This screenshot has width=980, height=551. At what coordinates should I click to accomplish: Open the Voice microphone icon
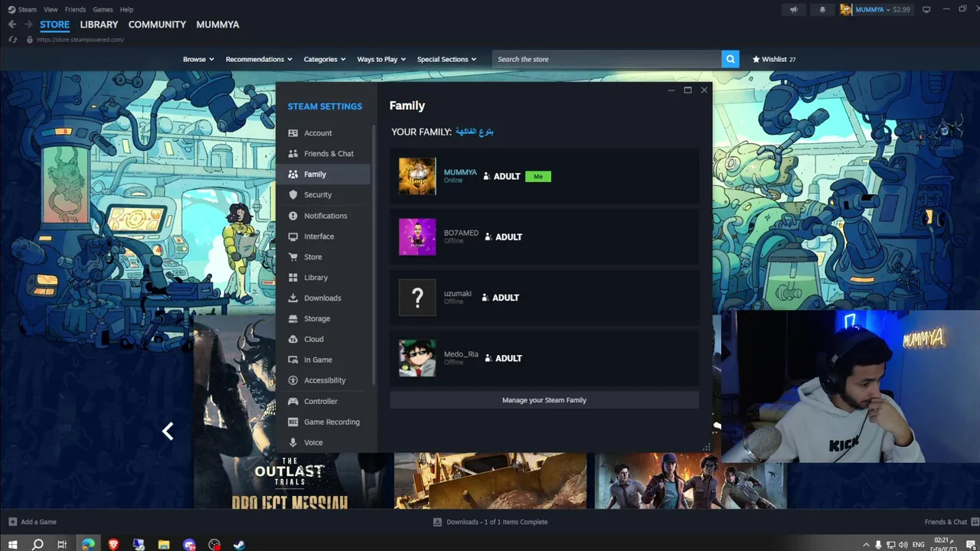(x=292, y=442)
